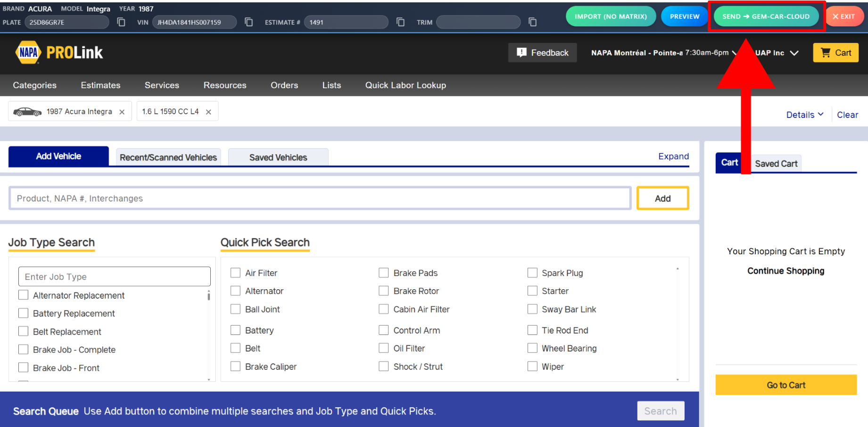Image resolution: width=868 pixels, height=427 pixels.
Task: Tick the Brake Pads quick pick
Action: [x=384, y=273]
